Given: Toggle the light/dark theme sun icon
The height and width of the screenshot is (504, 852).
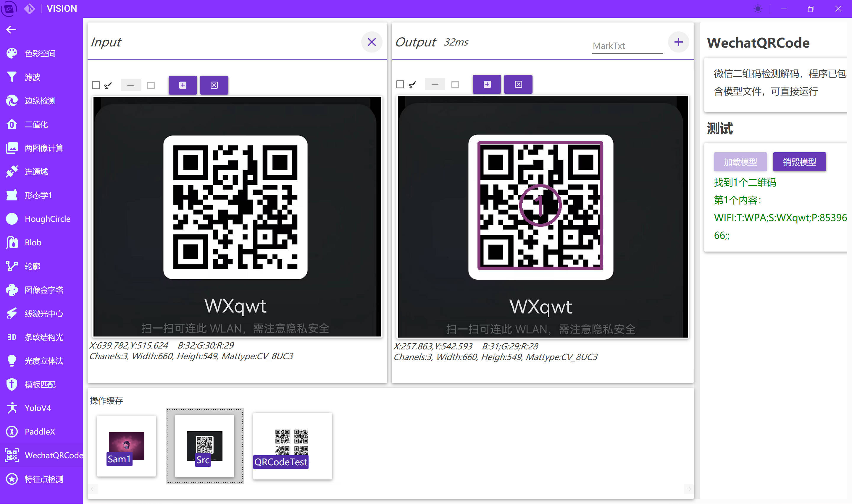Looking at the screenshot, I should pyautogui.click(x=758, y=9).
